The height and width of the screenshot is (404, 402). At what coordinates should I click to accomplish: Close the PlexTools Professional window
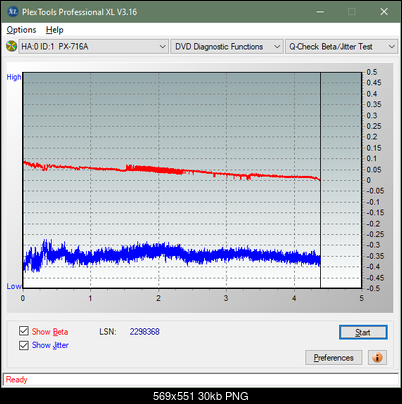click(384, 12)
